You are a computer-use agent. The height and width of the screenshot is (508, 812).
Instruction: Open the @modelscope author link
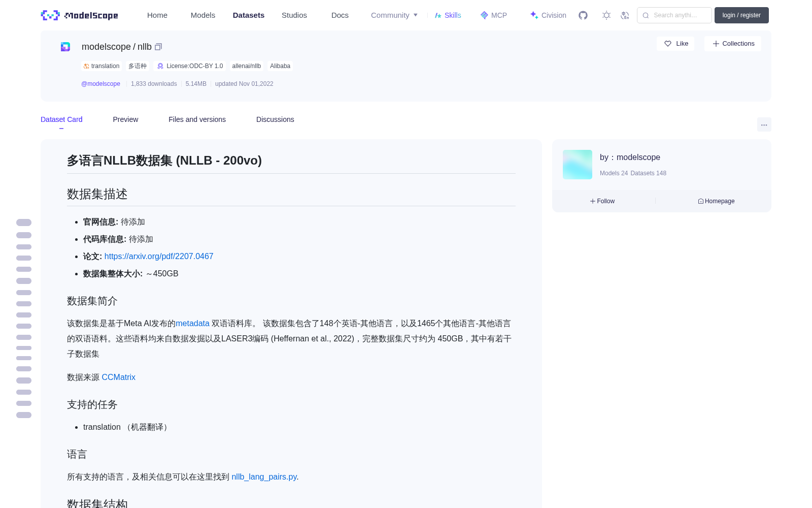100,84
